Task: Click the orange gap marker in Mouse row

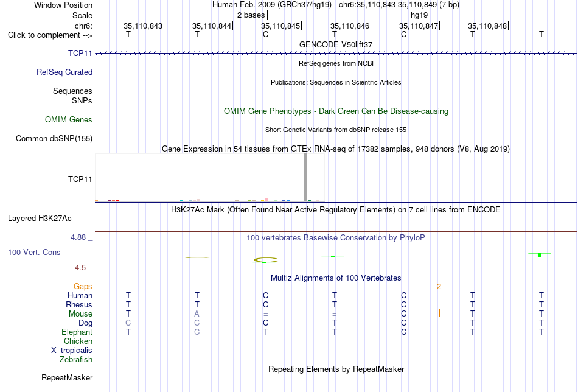Action: point(439,313)
